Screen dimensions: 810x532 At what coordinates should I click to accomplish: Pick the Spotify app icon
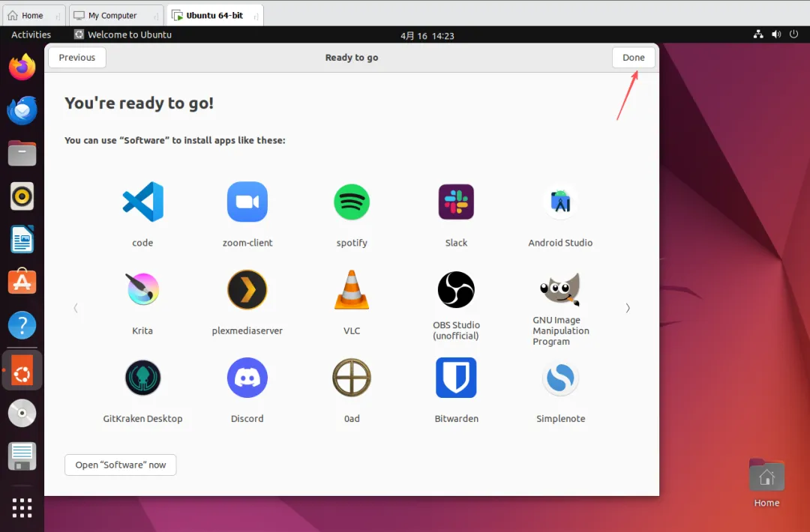click(352, 202)
